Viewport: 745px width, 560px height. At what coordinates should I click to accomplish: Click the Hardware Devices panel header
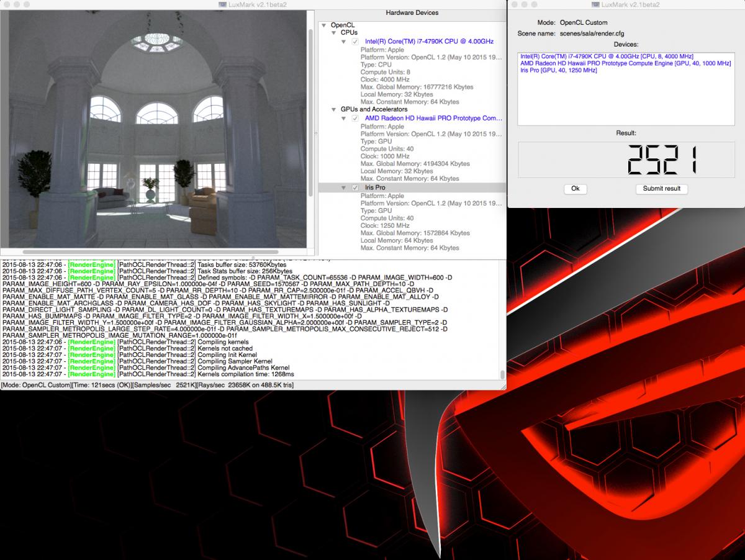[412, 12]
